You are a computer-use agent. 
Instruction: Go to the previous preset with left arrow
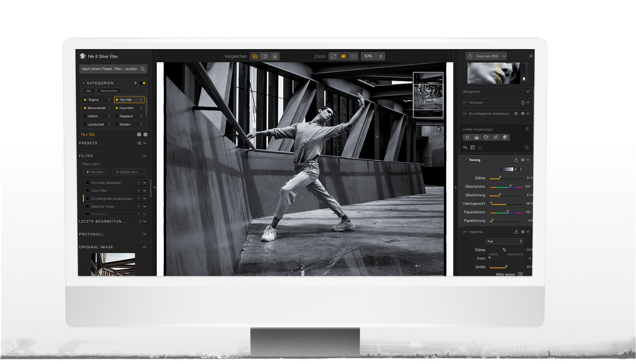click(x=139, y=135)
